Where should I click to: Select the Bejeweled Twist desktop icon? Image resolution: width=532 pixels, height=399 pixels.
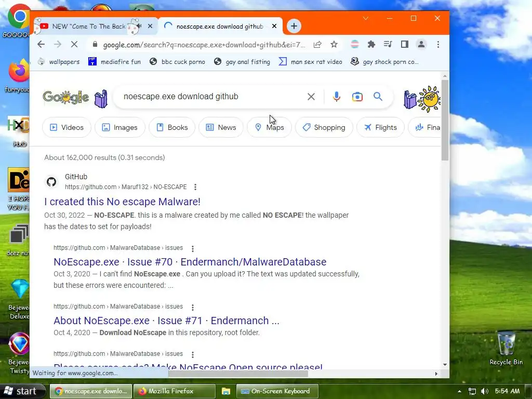[x=19, y=353]
